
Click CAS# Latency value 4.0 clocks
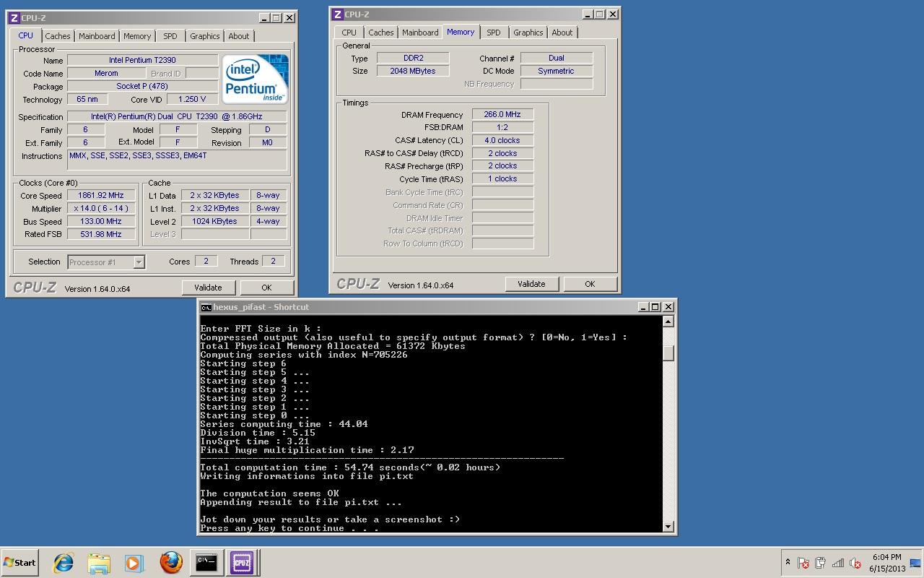coord(502,140)
